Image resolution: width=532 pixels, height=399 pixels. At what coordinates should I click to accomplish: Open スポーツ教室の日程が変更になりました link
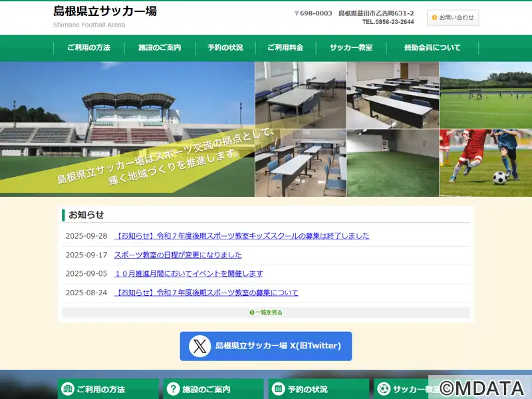point(178,255)
